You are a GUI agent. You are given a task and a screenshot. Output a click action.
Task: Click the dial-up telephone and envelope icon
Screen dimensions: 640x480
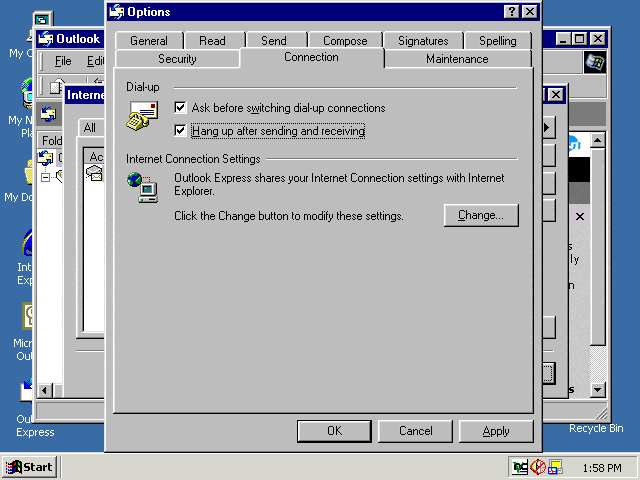[x=142, y=116]
